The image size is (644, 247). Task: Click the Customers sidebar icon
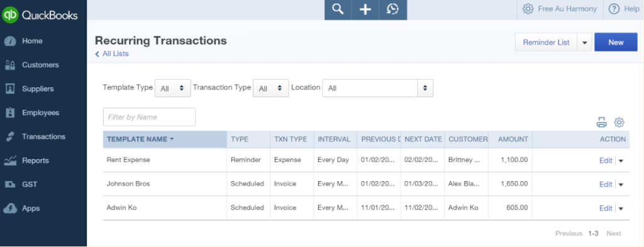click(10, 65)
